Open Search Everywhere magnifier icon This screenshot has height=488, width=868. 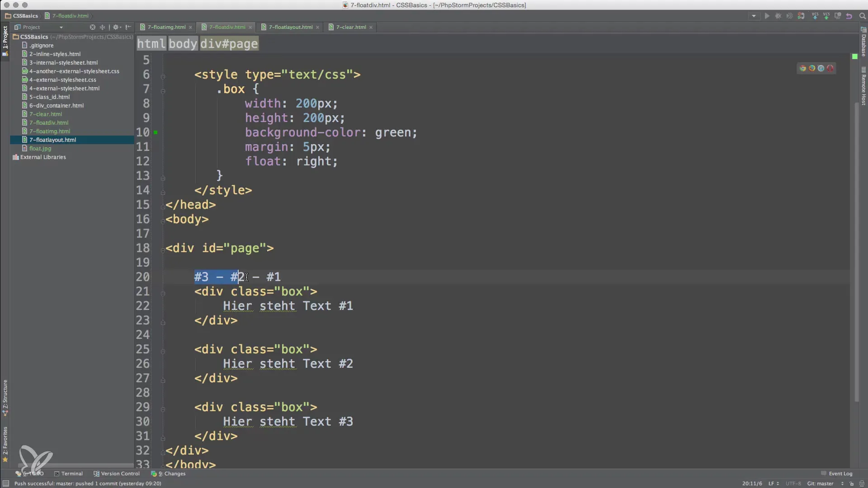(x=862, y=16)
